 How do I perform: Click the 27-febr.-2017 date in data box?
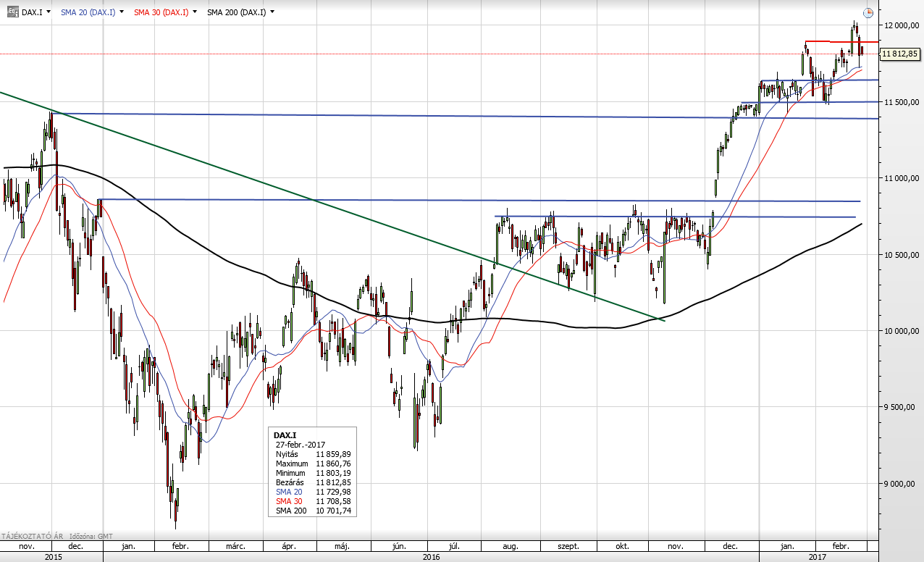[301, 445]
